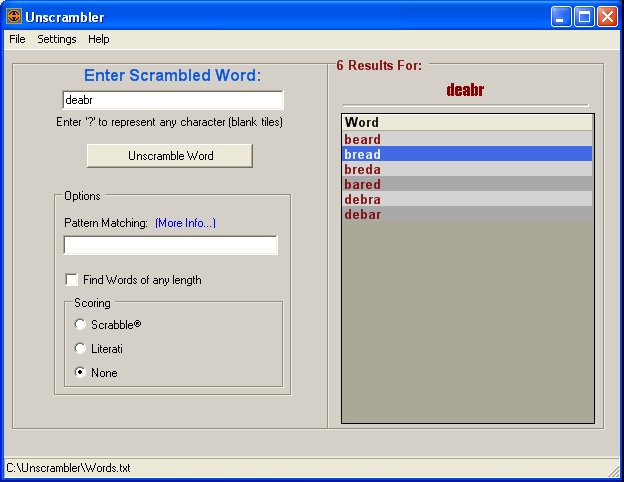The height and width of the screenshot is (482, 624).
Task: Open the More Info link
Action: pos(185,223)
